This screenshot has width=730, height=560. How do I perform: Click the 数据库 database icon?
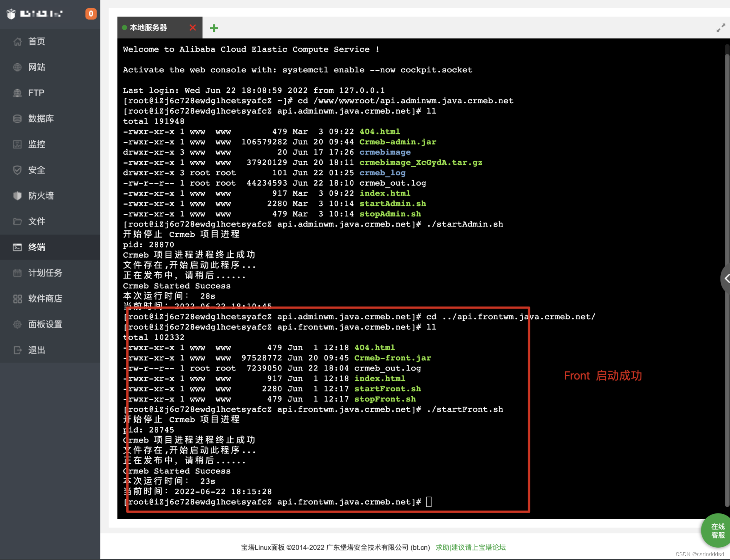click(x=17, y=119)
